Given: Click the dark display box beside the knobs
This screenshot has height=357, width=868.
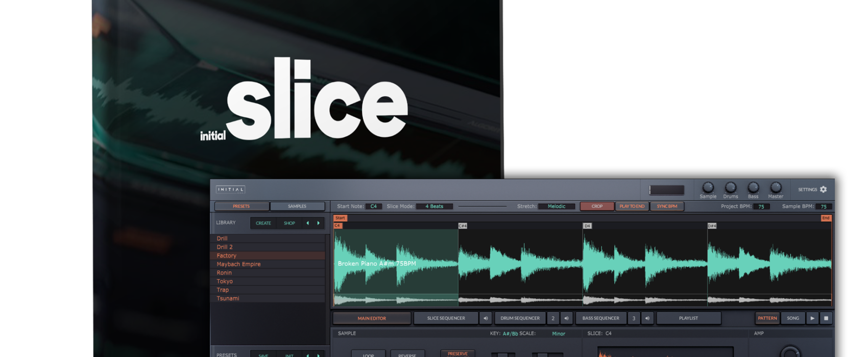Looking at the screenshot, I should point(667,190).
